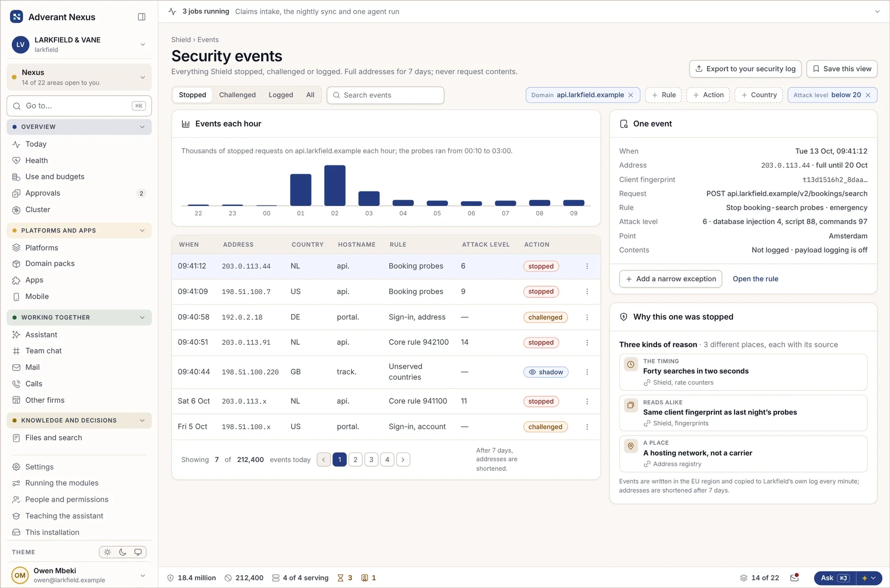Expand the LARKFIELD & VANE workspace switcher
890x588 pixels.
[x=143, y=44]
